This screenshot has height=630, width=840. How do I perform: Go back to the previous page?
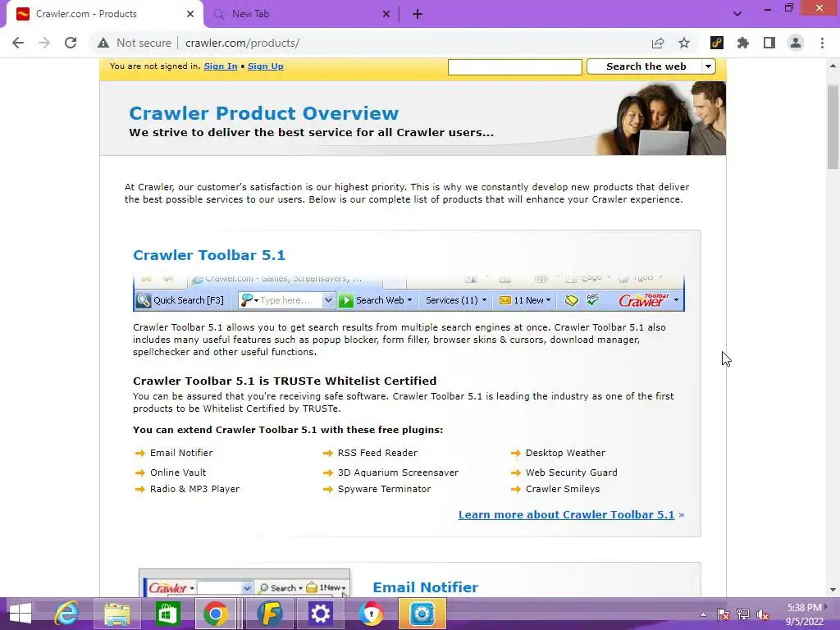(18, 43)
